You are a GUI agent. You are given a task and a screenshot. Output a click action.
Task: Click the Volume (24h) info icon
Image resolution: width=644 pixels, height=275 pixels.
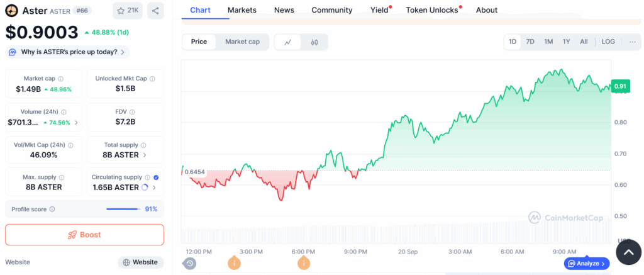pyautogui.click(x=64, y=112)
